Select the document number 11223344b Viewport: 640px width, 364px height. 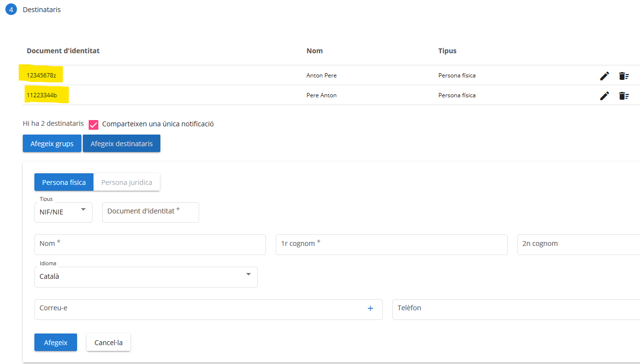42,95
